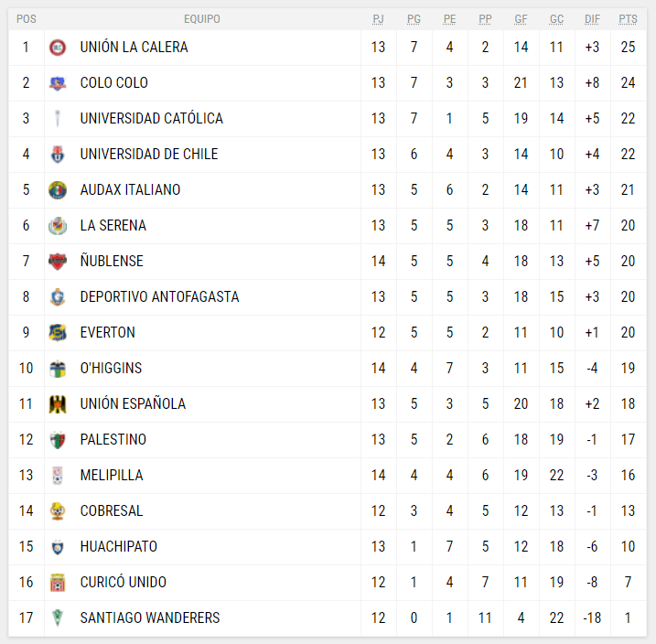656x644 pixels.
Task: Open the O'Higgins team link
Action: coord(111,368)
